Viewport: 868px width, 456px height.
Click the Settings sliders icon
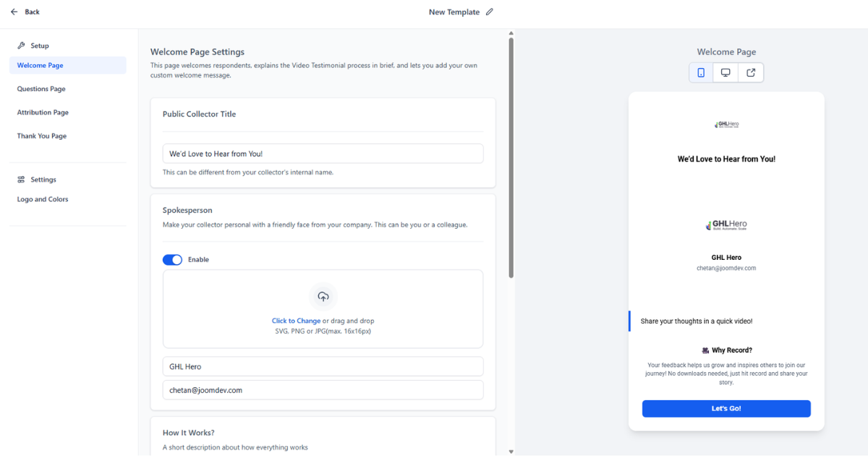[21, 180]
